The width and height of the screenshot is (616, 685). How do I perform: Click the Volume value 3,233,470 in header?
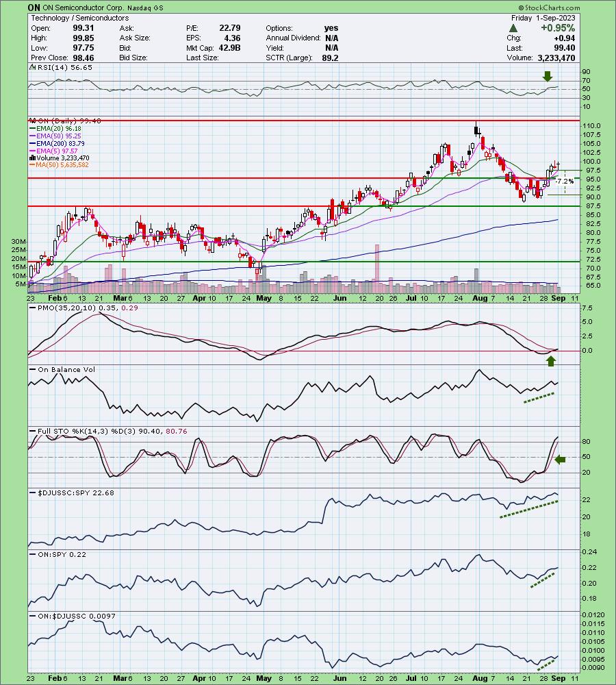556,58
